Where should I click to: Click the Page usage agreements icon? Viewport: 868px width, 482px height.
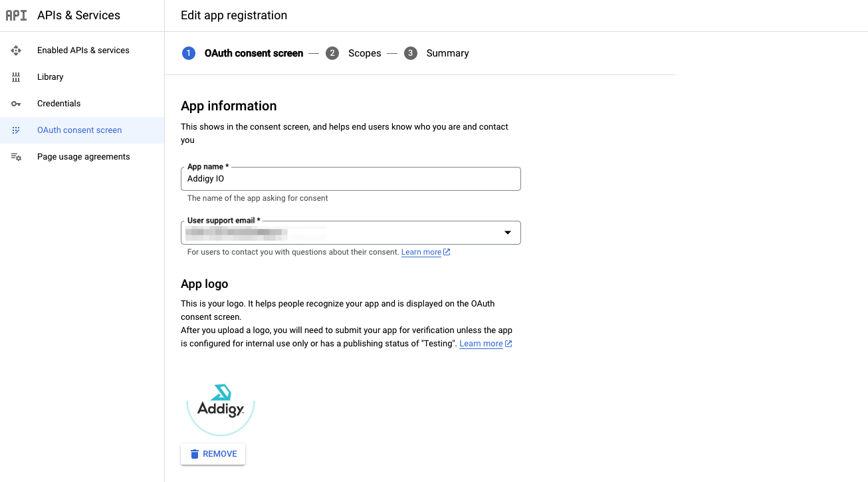tap(16, 157)
